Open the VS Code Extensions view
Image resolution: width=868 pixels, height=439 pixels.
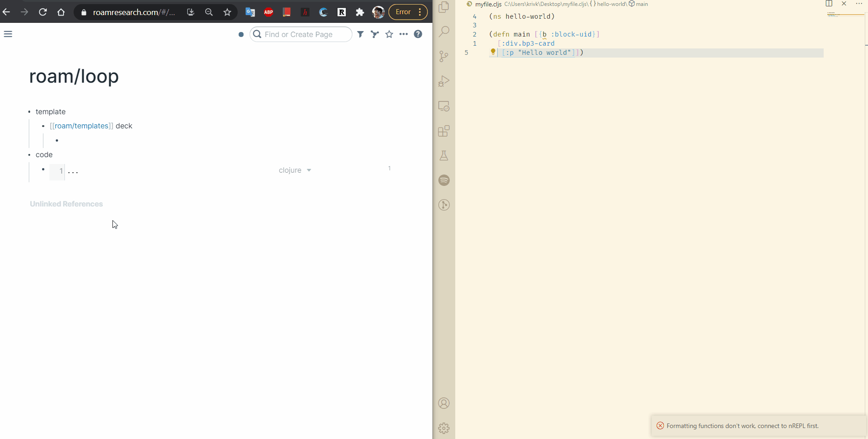pos(444,131)
